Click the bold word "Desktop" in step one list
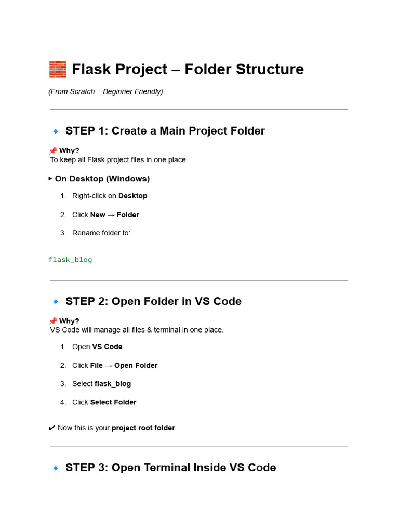The height and width of the screenshot is (532, 399). pos(133,196)
